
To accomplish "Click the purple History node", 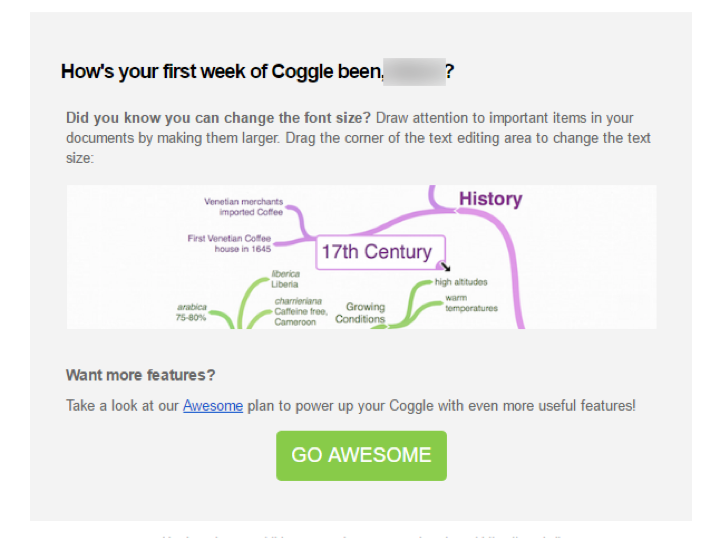I will coord(490,199).
